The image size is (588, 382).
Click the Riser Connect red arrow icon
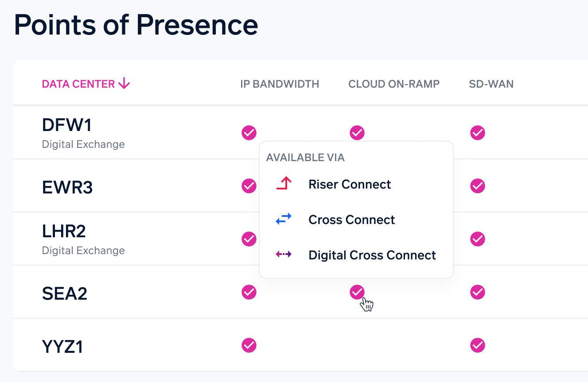[x=284, y=184]
